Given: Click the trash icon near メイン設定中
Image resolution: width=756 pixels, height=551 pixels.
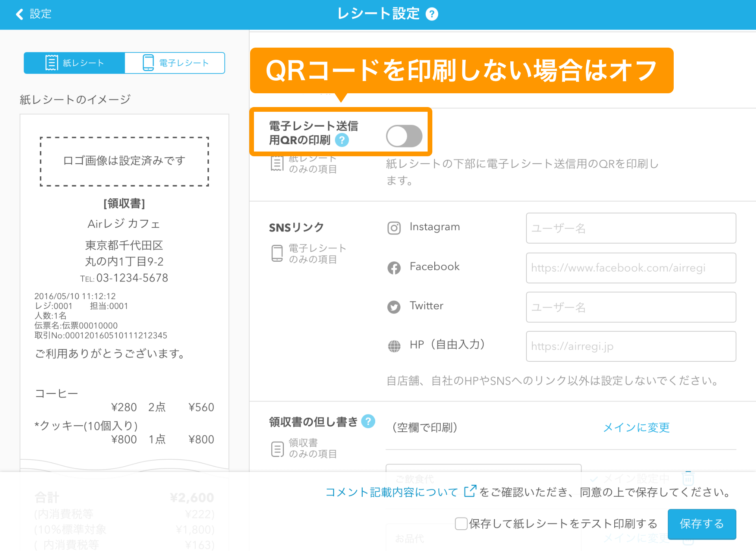Looking at the screenshot, I should tap(687, 478).
